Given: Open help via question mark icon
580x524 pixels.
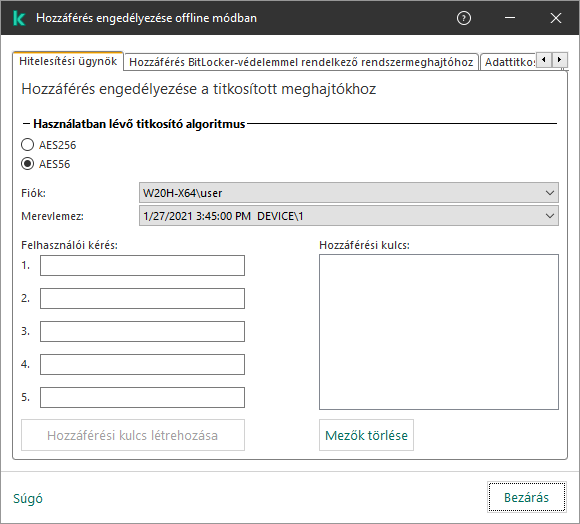Looking at the screenshot, I should [463, 18].
